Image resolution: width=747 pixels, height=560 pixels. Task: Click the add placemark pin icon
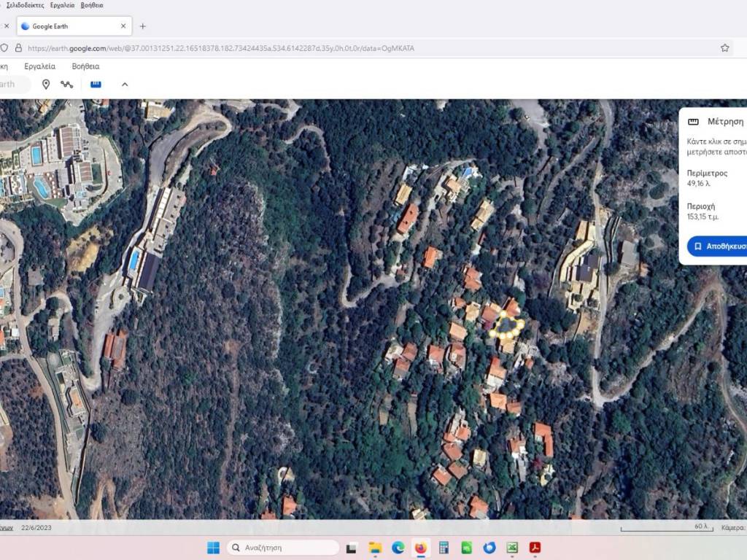[x=46, y=85]
